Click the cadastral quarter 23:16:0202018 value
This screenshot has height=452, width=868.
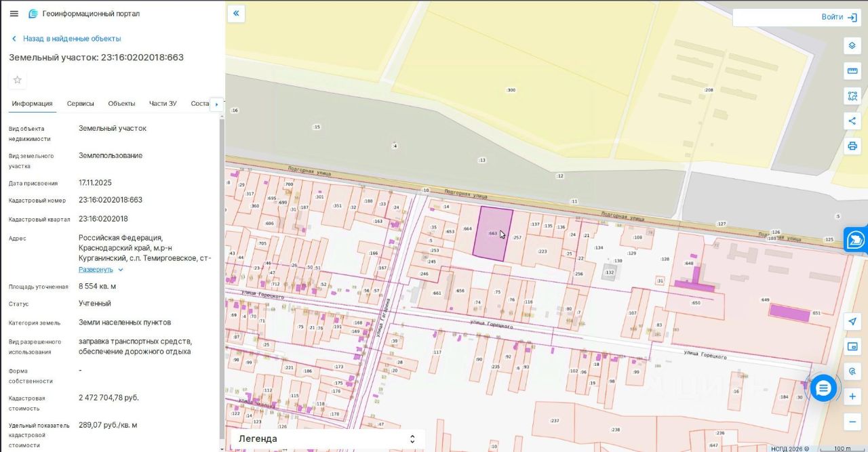103,219
